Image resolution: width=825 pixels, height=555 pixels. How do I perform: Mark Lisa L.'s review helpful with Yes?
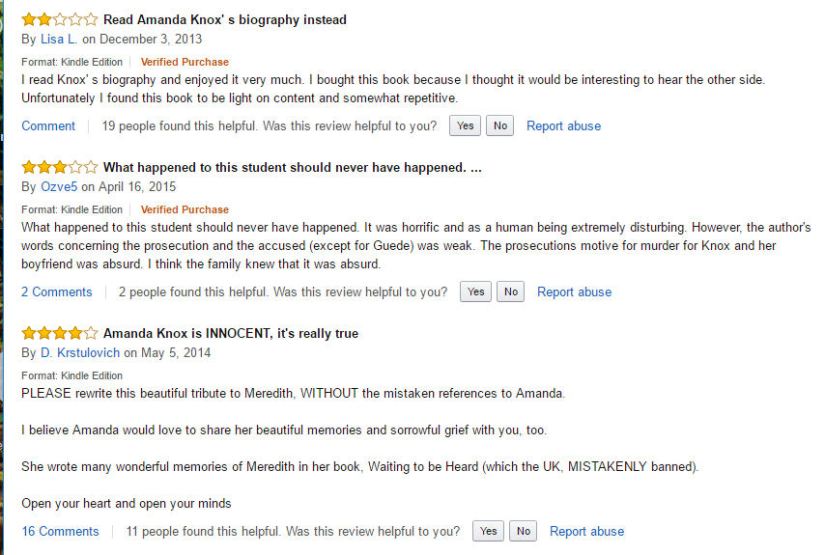pyautogui.click(x=465, y=126)
